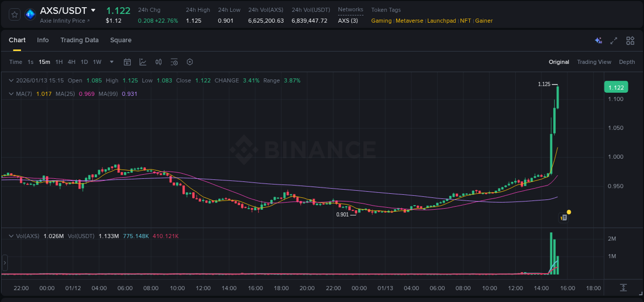
Task: Launch the Binance AI assistant icon
Action: tap(598, 40)
